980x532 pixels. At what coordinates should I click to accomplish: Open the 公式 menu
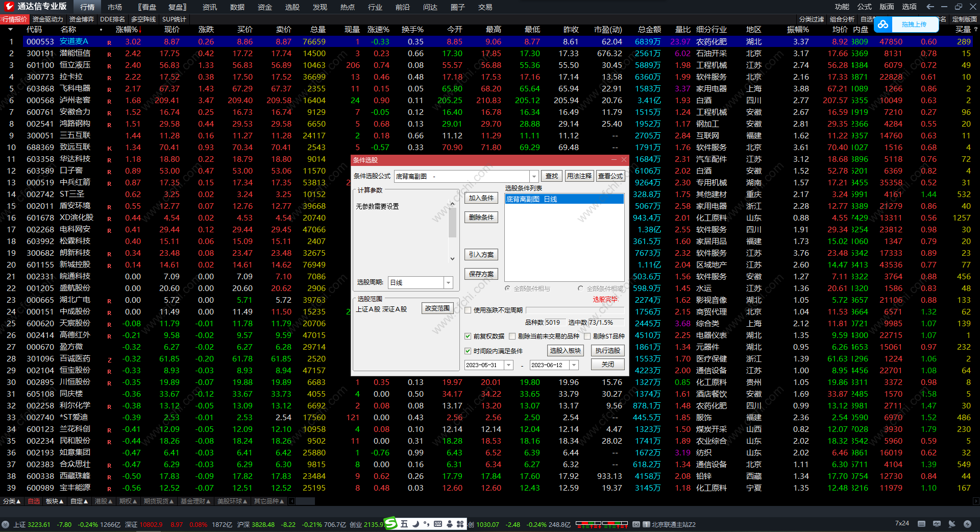coord(864,7)
